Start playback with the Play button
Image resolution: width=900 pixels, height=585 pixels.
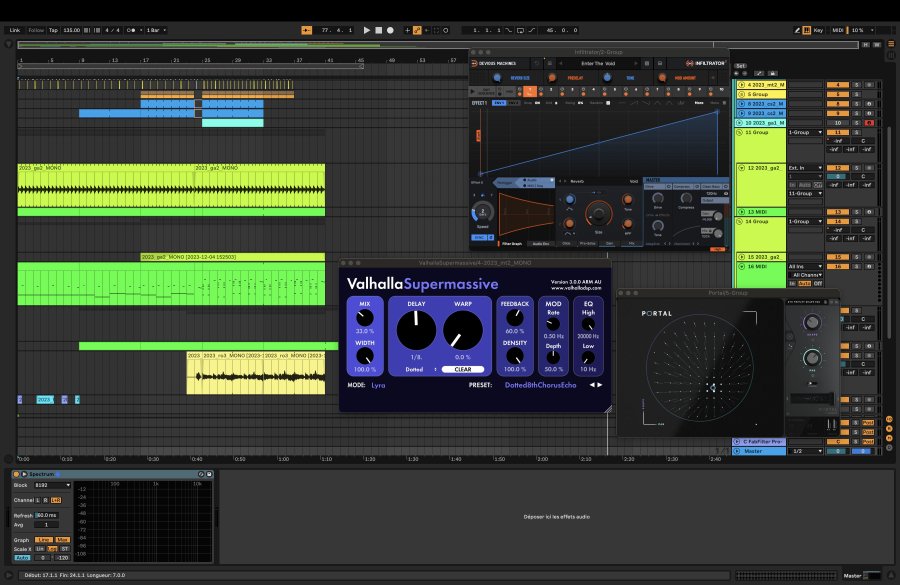pyautogui.click(x=367, y=30)
